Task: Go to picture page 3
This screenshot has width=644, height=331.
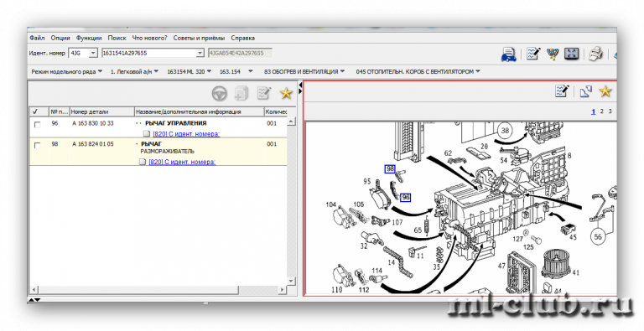Action: pos(610,111)
